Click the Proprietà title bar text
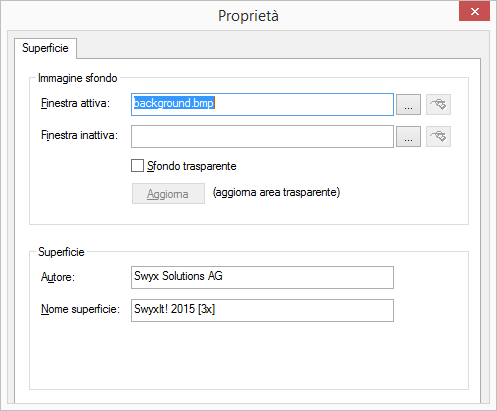This screenshot has height=411, width=497. [248, 16]
